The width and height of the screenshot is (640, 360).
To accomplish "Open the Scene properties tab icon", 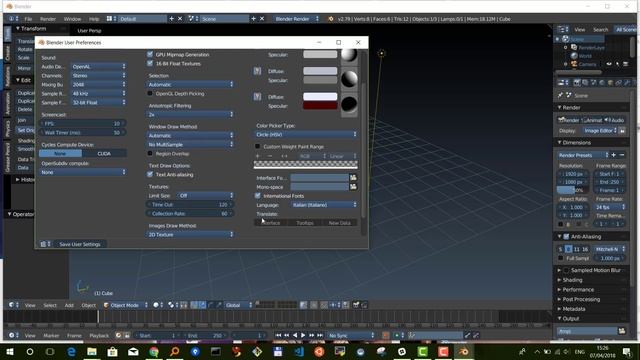I will coord(594,82).
